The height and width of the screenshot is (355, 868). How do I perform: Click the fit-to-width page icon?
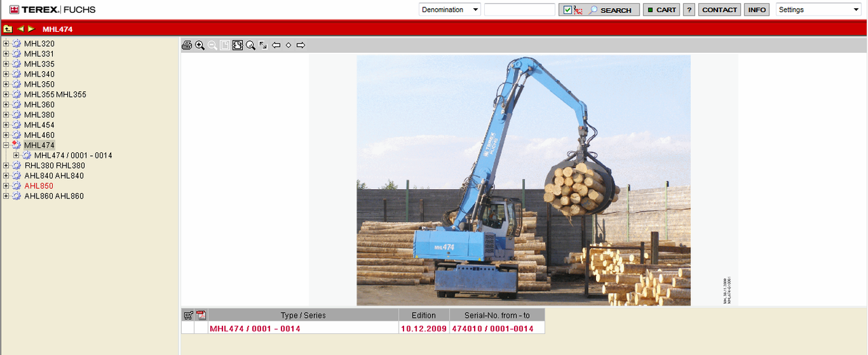(237, 45)
